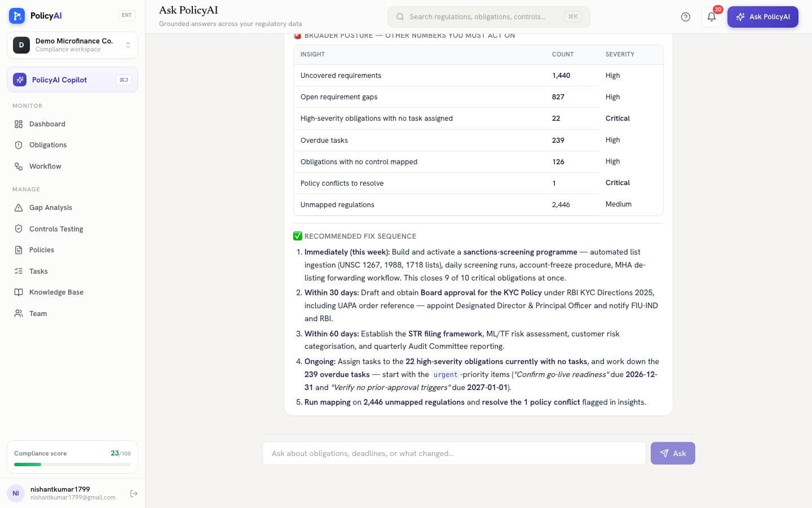The width and height of the screenshot is (812, 508).
Task: Click the log out arrow icon
Action: point(134,493)
